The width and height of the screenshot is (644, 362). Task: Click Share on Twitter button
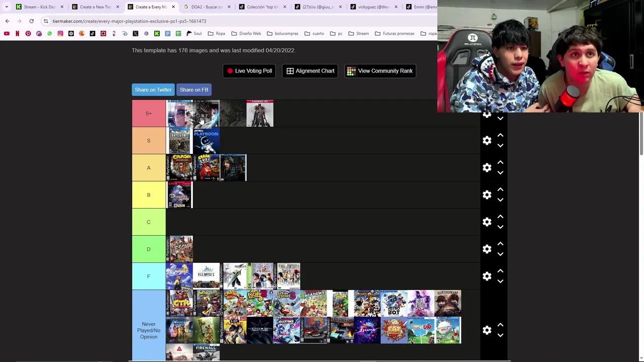pos(153,89)
